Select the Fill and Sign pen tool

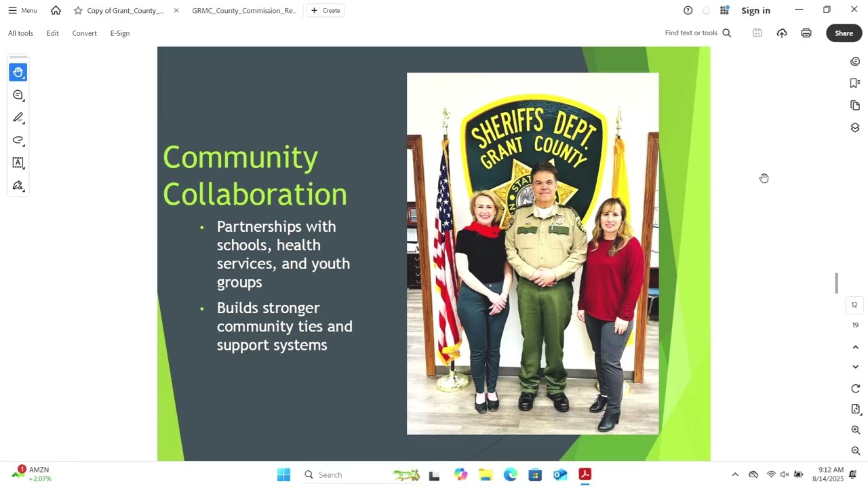[x=18, y=186]
